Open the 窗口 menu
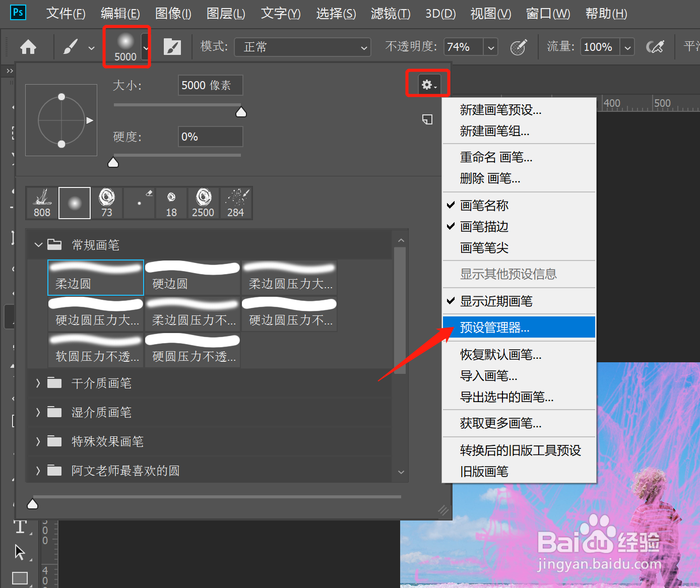 coord(548,14)
